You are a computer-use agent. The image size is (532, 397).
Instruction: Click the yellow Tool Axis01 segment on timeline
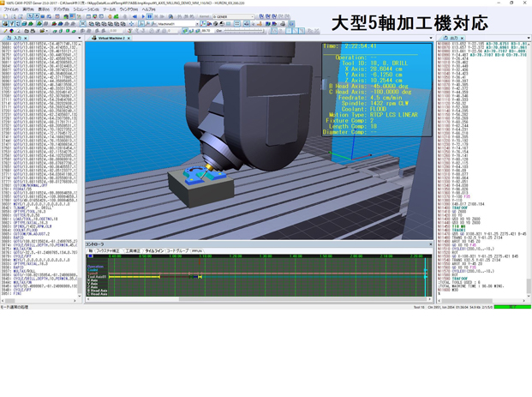tap(134, 277)
